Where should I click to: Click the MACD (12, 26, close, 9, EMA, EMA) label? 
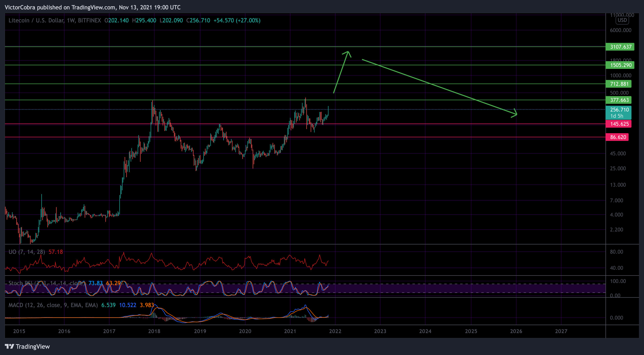pyautogui.click(x=53, y=305)
